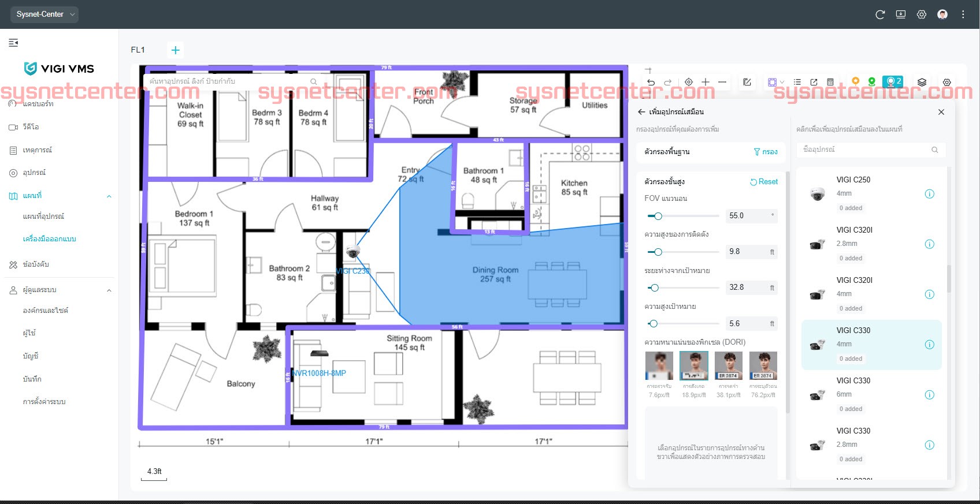Recenter the map with target icon
This screenshot has height=504, width=980.
click(x=689, y=83)
